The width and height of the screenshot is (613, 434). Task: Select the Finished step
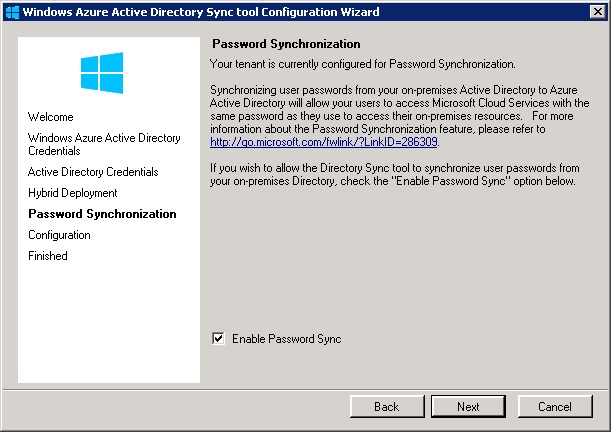pyautogui.click(x=48, y=256)
